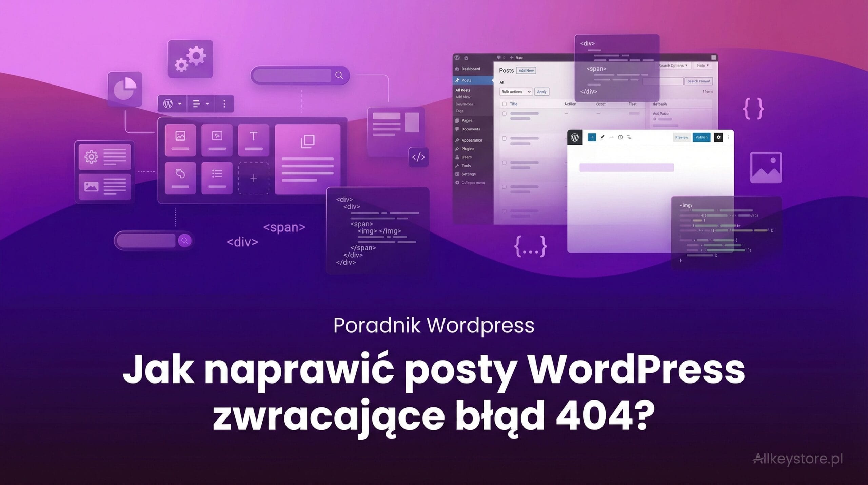Click the Apply button
The height and width of the screenshot is (485, 868).
click(x=541, y=92)
